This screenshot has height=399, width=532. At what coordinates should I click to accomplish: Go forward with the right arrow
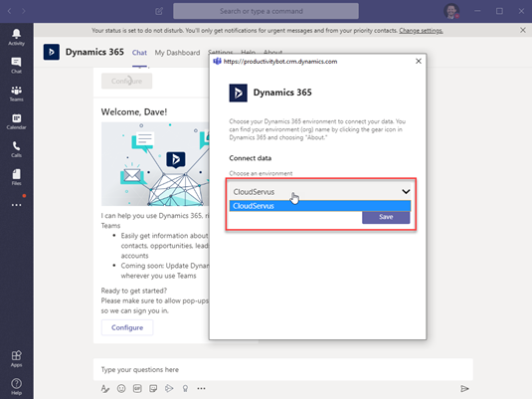coord(24,11)
